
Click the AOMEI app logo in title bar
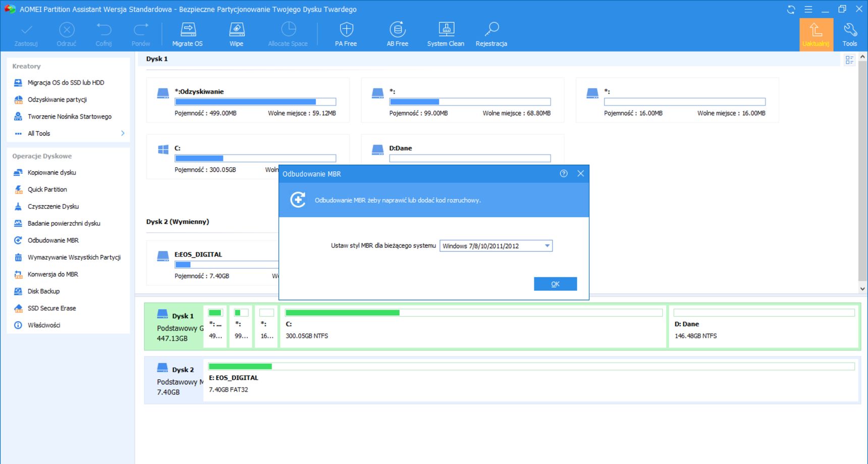pos(10,10)
